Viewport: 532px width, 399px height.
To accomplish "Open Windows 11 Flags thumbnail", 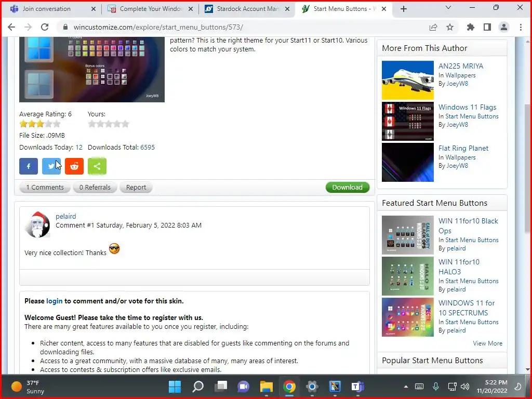I will tap(407, 122).
